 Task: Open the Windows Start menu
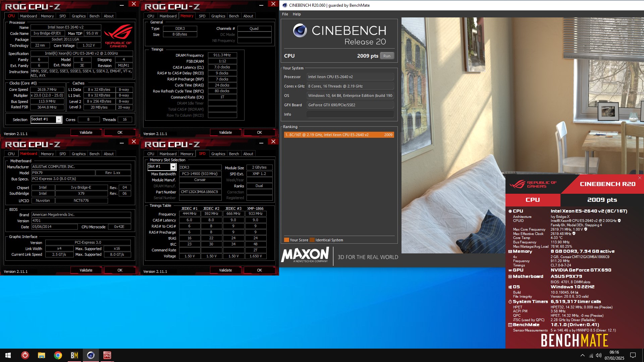[8, 355]
